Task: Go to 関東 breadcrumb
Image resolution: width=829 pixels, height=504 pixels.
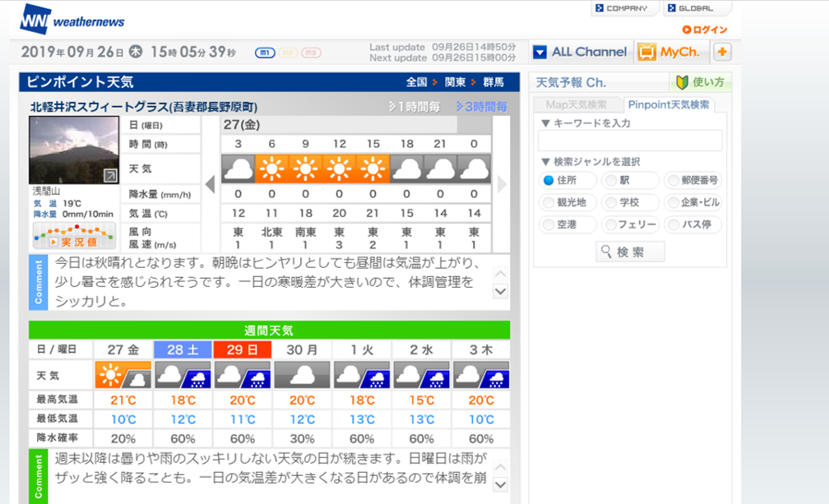Action: point(455,82)
